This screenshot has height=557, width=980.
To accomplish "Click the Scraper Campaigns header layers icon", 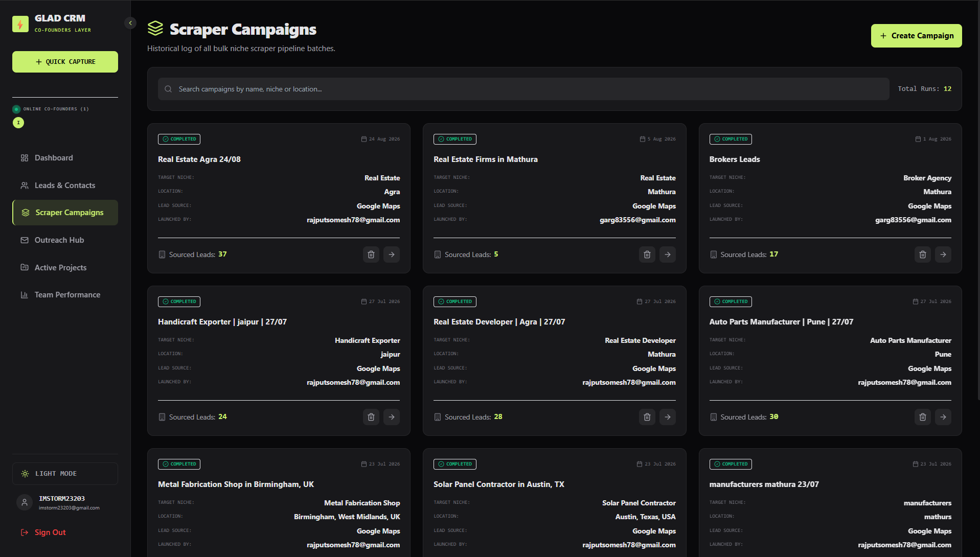I will pos(155,29).
